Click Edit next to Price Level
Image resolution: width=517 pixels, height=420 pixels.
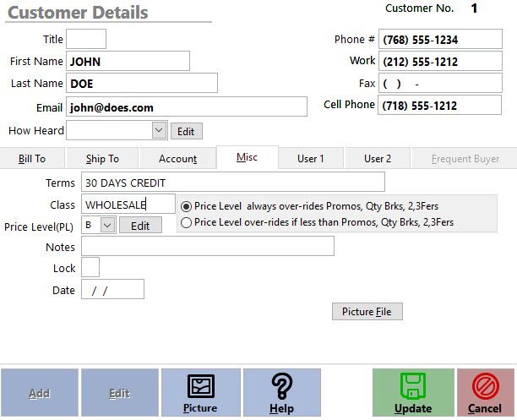tap(140, 226)
